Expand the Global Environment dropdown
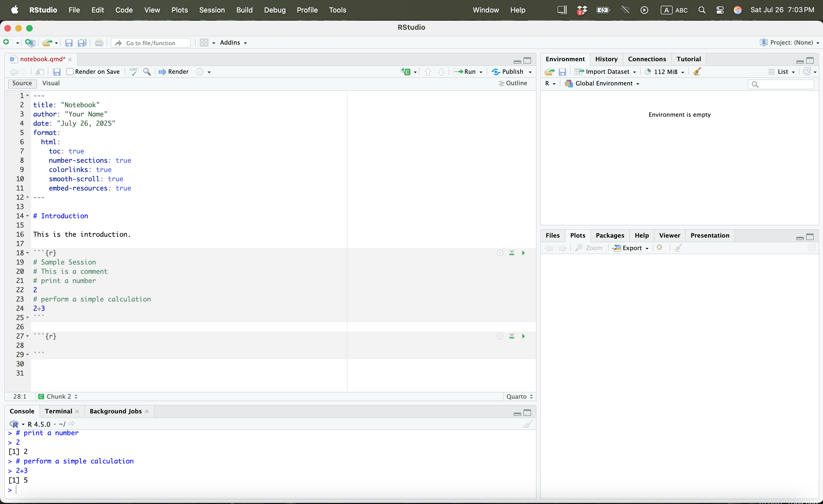The image size is (823, 504). tap(603, 84)
